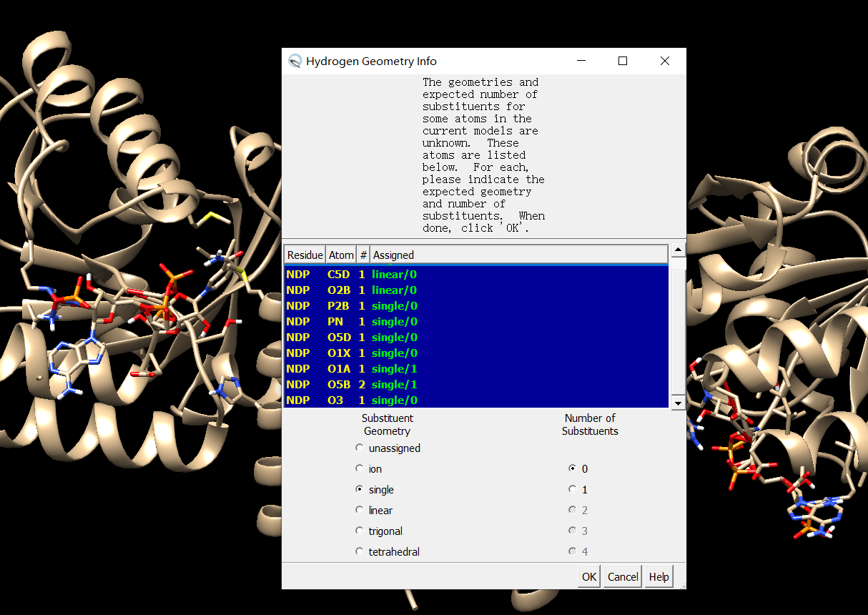Select the NDP O5B row
The width and height of the screenshot is (868, 615).
475,385
